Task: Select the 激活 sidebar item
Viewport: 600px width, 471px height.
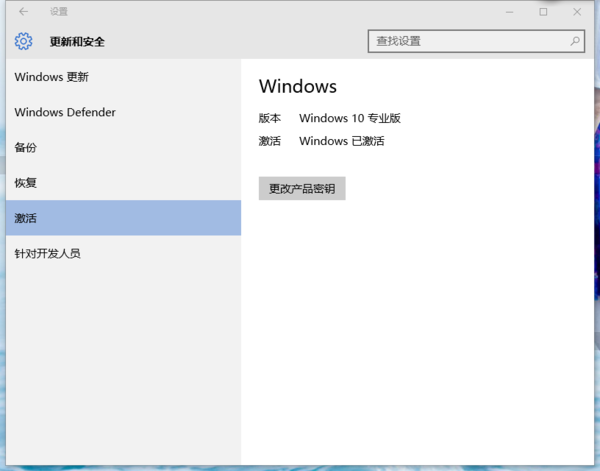Action: (x=26, y=218)
